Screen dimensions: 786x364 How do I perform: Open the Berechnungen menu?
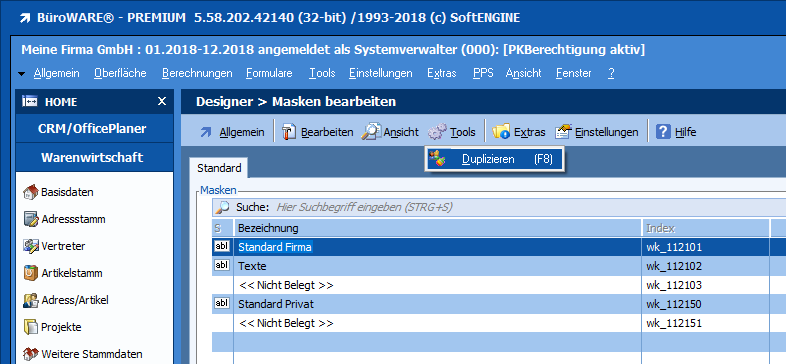click(x=197, y=73)
